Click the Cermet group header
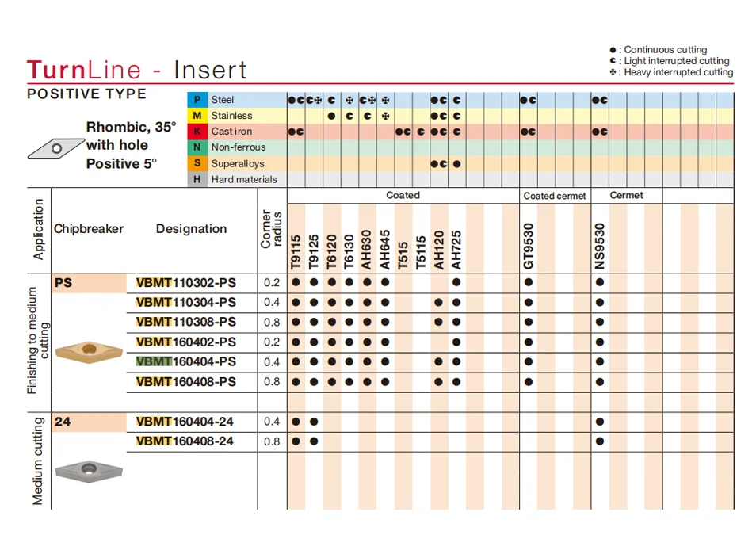 (x=626, y=195)
